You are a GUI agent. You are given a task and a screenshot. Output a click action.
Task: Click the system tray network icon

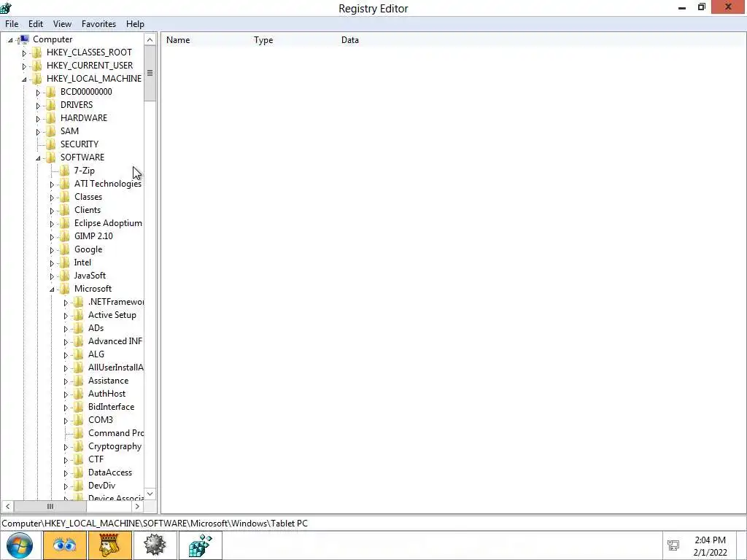pyautogui.click(x=673, y=545)
